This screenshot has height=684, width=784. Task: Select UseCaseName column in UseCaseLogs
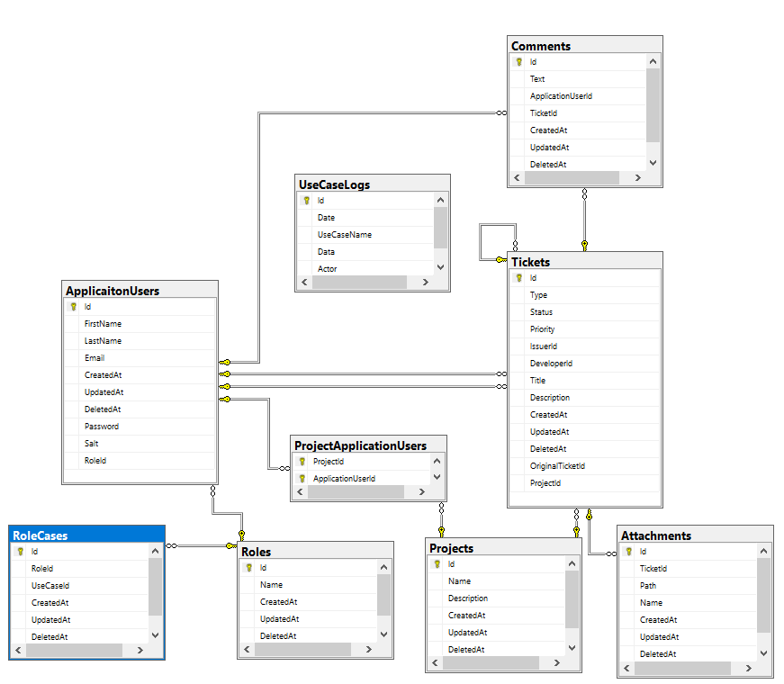[x=366, y=235]
